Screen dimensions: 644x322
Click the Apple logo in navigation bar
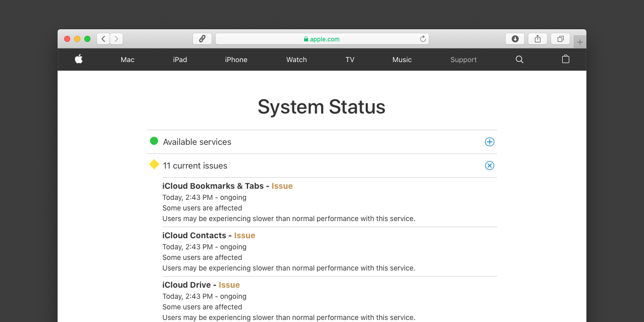[x=78, y=59]
